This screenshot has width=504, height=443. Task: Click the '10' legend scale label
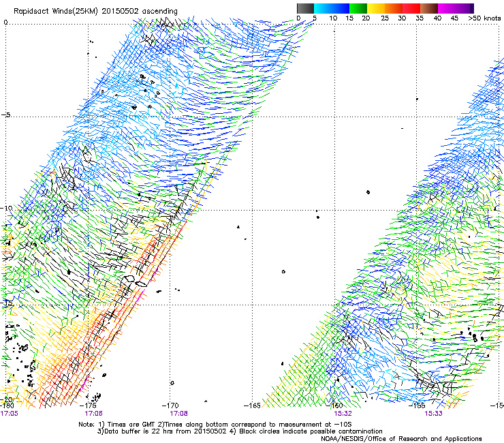click(x=333, y=18)
